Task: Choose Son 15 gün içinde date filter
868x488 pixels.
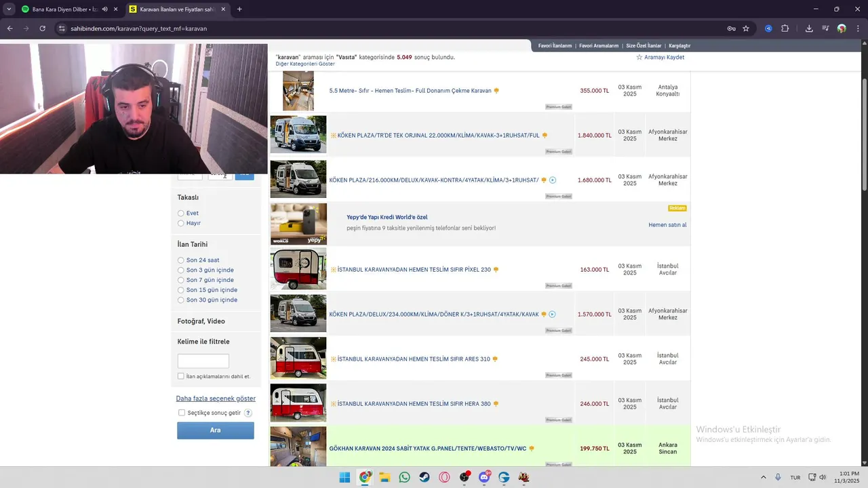Action: point(181,290)
